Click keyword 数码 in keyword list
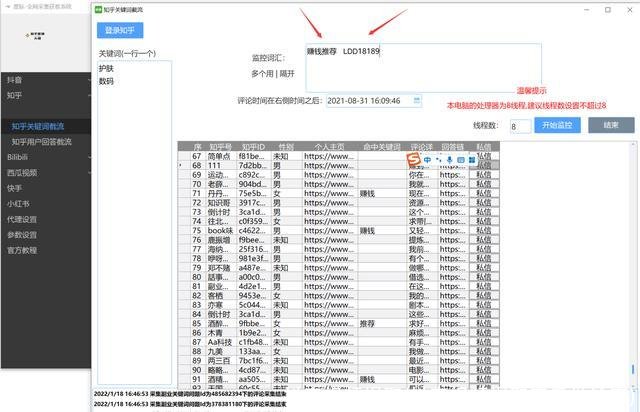This screenshot has width=640, height=412. [106, 81]
